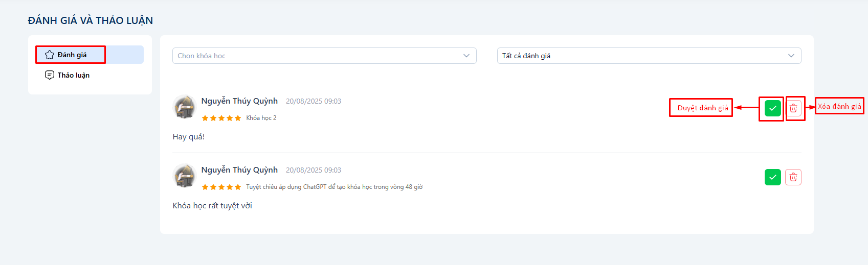Approve the "Khóa học rất tuyệt vời" review
The width and height of the screenshot is (868, 265).
pos(772,177)
